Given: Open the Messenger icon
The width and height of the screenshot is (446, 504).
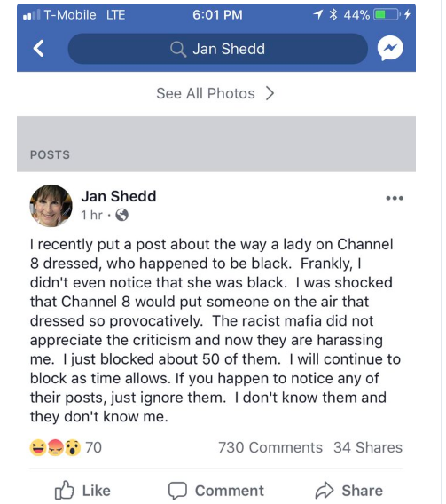Looking at the screenshot, I should pyautogui.click(x=390, y=49).
